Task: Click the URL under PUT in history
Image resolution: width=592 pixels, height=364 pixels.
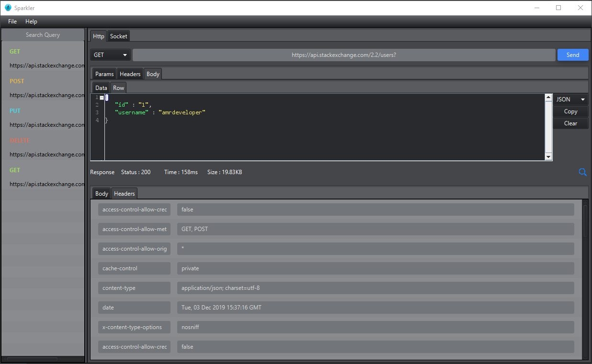Action: (47, 125)
